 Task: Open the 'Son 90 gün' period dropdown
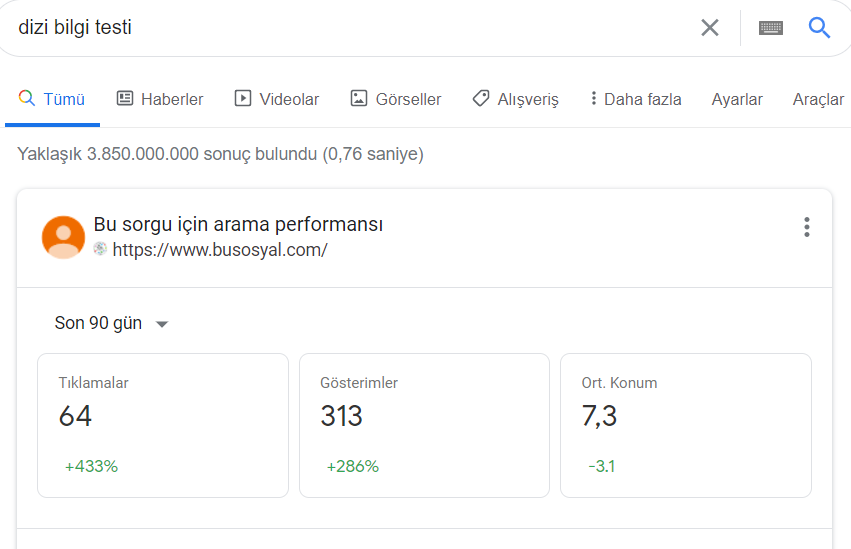pyautogui.click(x=111, y=323)
